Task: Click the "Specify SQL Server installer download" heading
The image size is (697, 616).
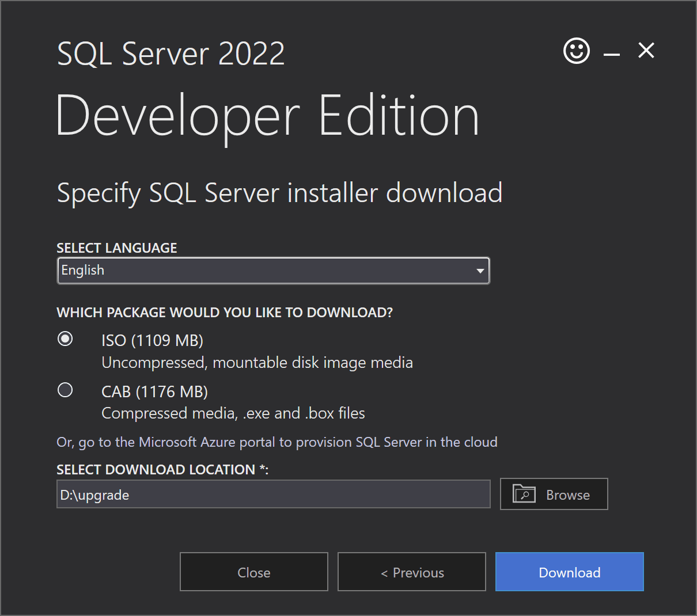Action: pos(280,193)
